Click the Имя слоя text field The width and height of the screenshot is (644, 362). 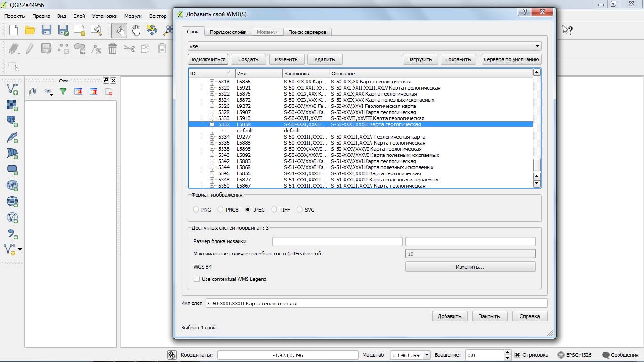point(376,304)
